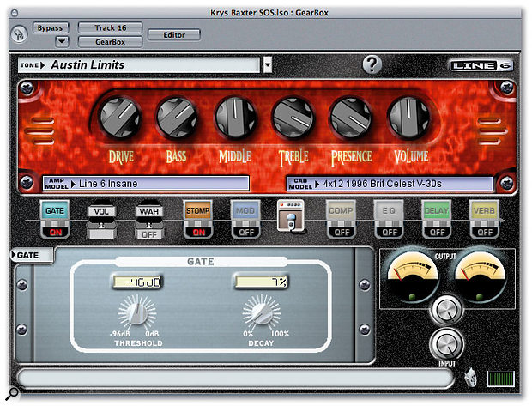
Task: Click the right output VU meter
Action: pos(480,276)
